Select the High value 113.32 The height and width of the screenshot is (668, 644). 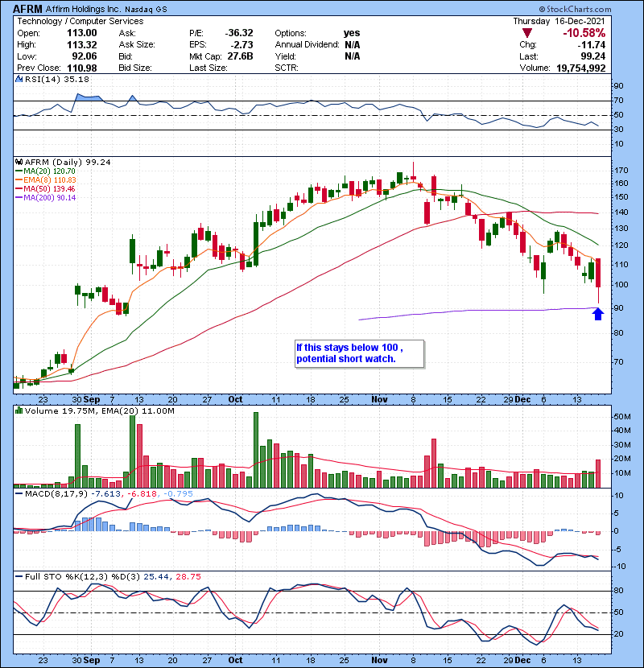[82, 44]
